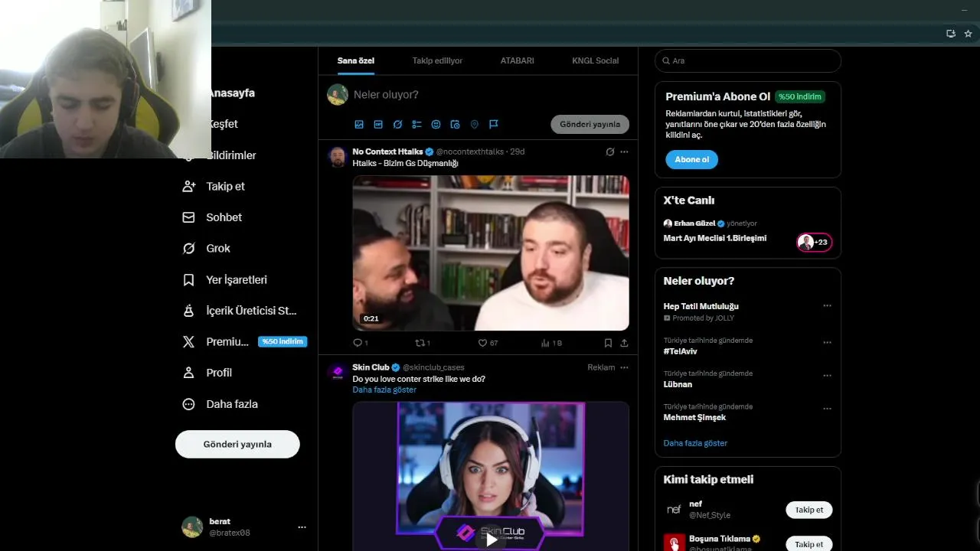Enhance the post with Grok icon

pyautogui.click(x=397, y=124)
